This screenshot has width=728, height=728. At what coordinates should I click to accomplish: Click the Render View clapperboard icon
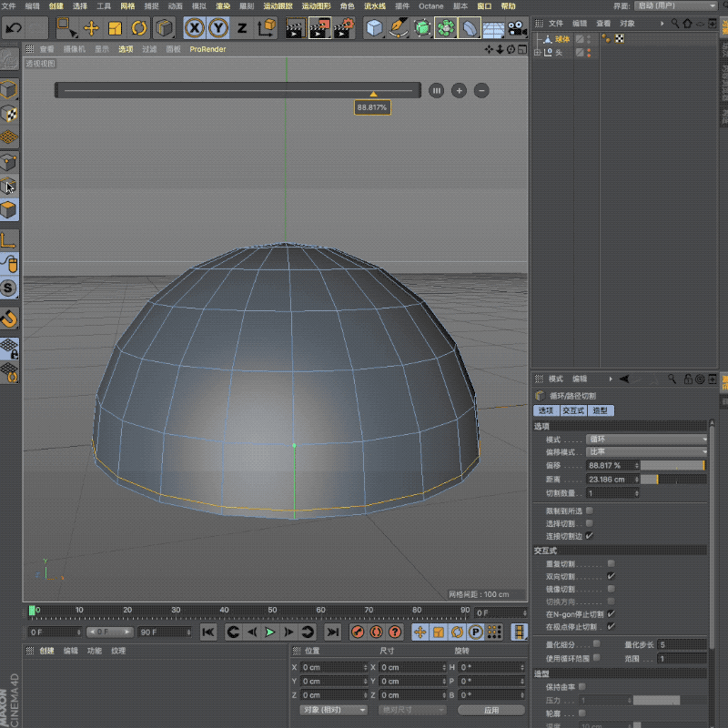(x=295, y=28)
